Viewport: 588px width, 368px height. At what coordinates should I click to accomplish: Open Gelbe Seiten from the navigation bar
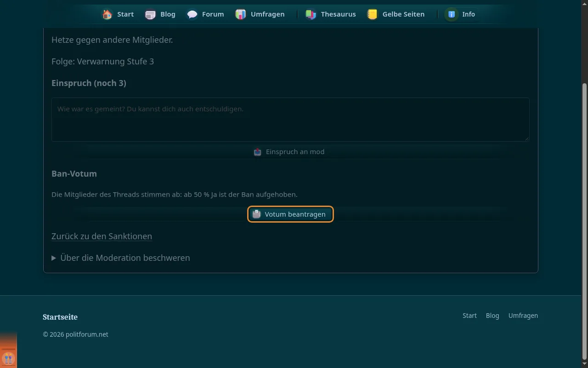(x=396, y=14)
